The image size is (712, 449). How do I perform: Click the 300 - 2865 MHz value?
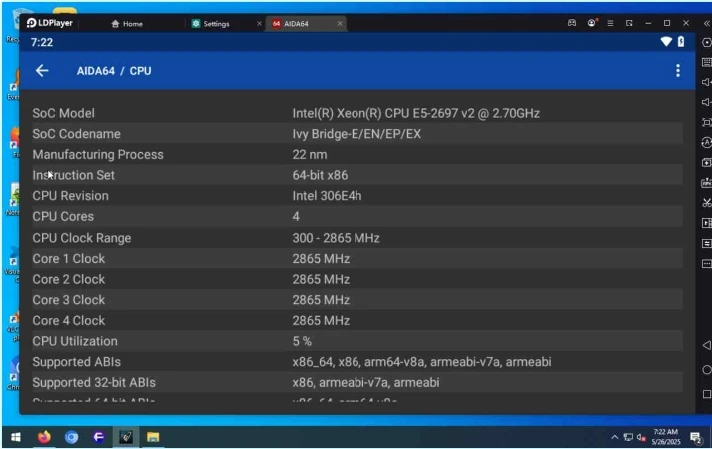click(x=336, y=238)
